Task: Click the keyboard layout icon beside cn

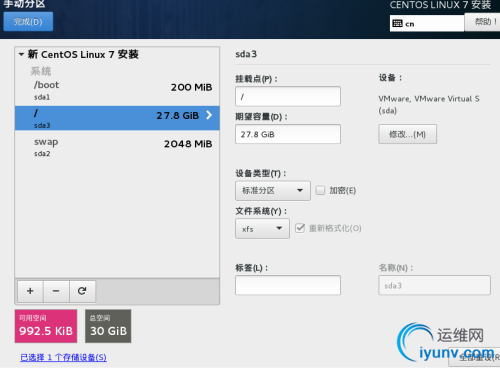Action: click(x=397, y=23)
